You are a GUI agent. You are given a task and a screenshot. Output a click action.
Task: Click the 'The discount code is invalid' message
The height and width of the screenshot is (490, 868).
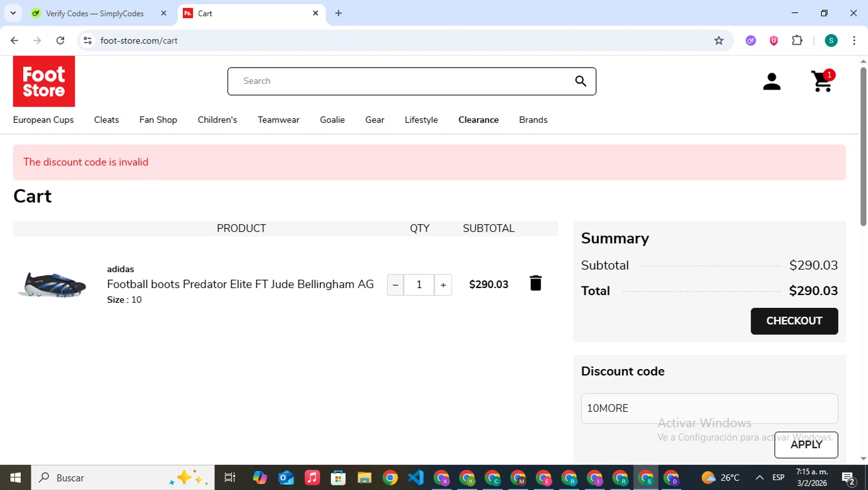coord(86,162)
